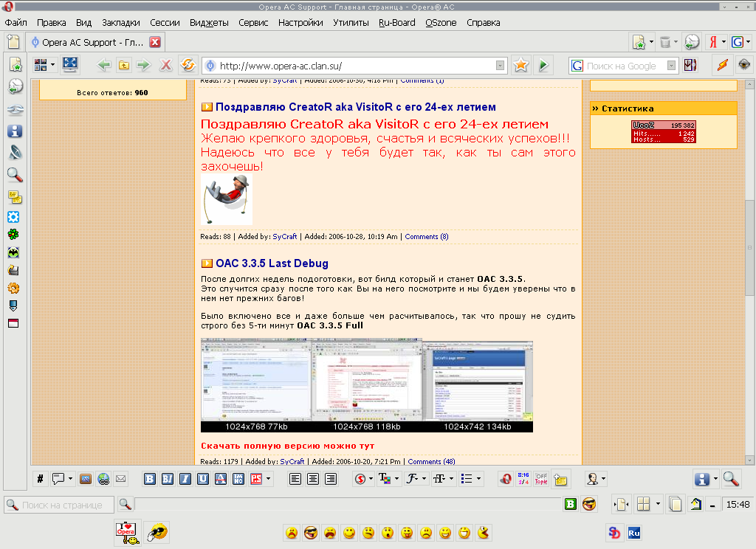Add bookmark with the orange star icon

point(520,65)
